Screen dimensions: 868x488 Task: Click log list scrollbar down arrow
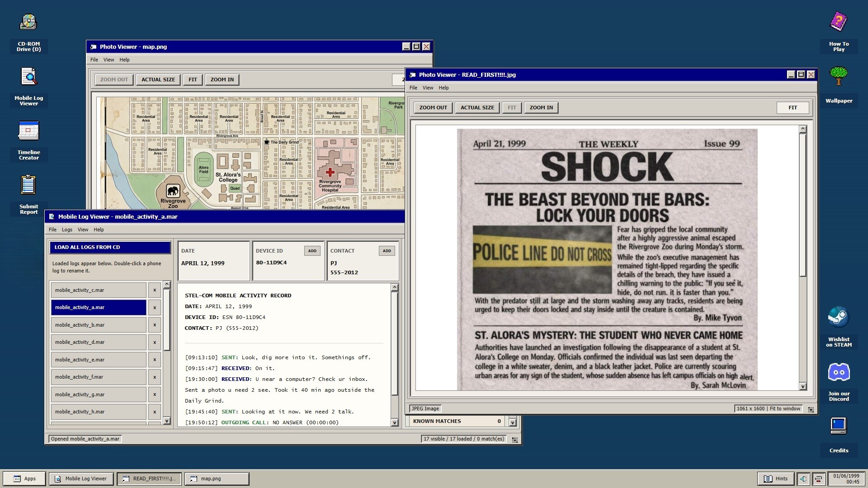click(167, 421)
